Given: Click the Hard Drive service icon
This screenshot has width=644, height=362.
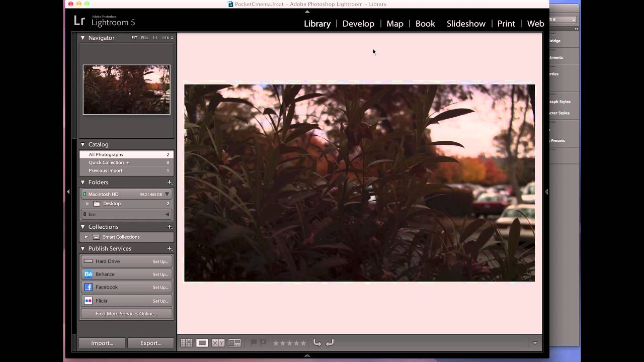Looking at the screenshot, I should pos(88,261).
